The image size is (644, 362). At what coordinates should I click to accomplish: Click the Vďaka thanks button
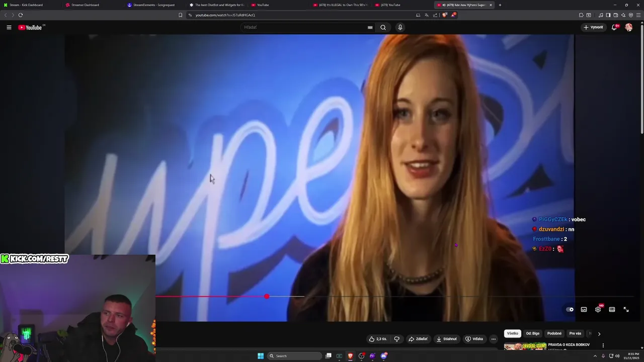point(474,339)
